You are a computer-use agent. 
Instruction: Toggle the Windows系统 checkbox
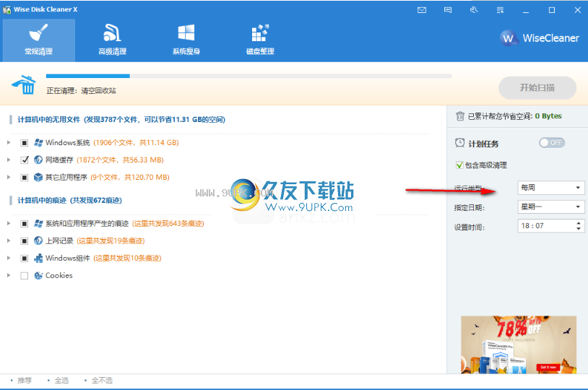coord(25,143)
